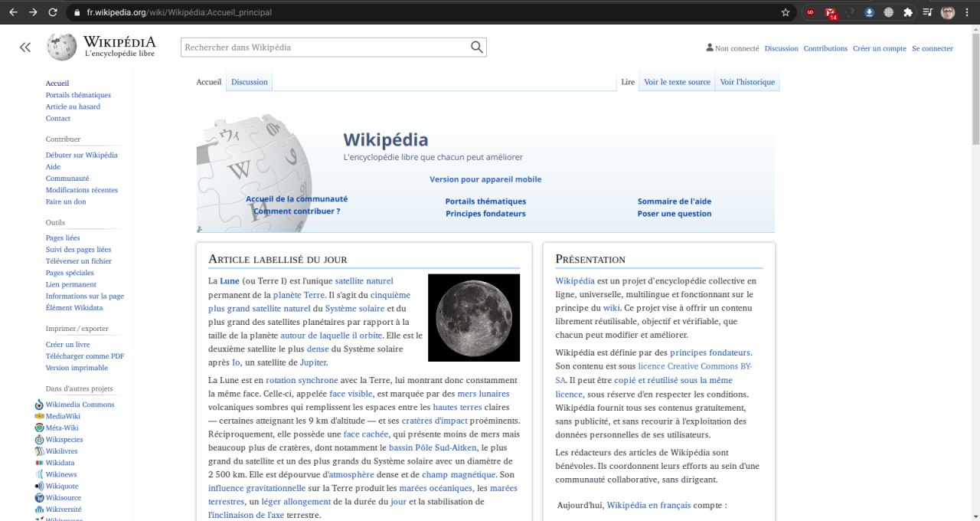Reload the page with refresh icon
This screenshot has width=980, height=521.
(x=53, y=12)
